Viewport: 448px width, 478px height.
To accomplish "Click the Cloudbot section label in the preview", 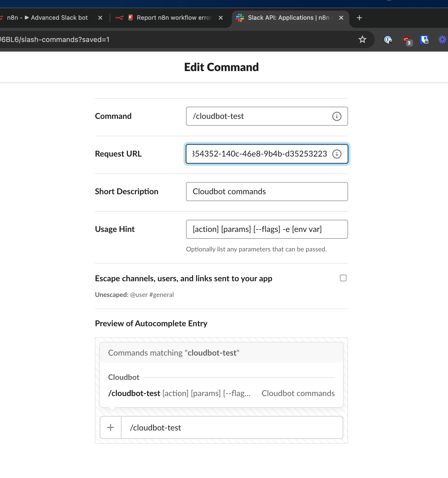I will pos(124,377).
